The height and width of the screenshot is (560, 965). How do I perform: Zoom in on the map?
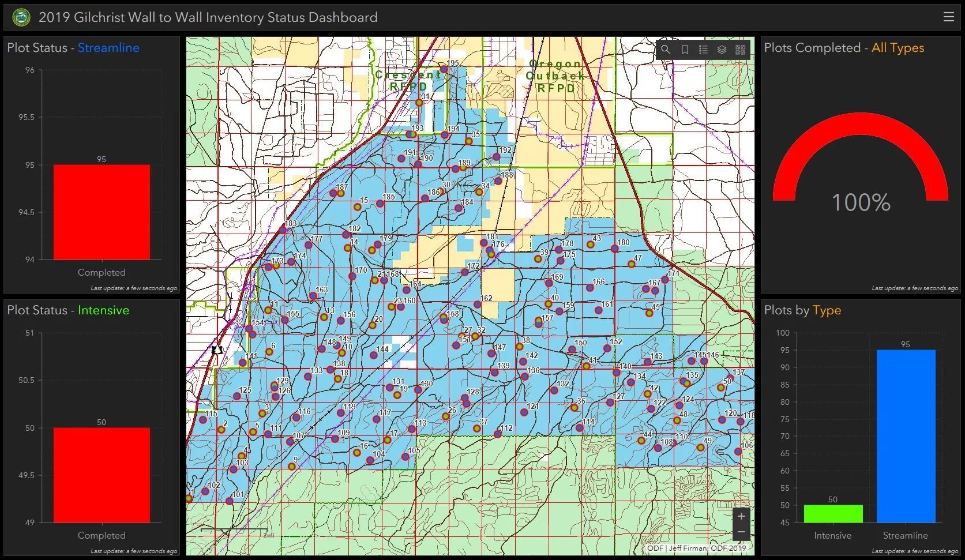tap(742, 516)
